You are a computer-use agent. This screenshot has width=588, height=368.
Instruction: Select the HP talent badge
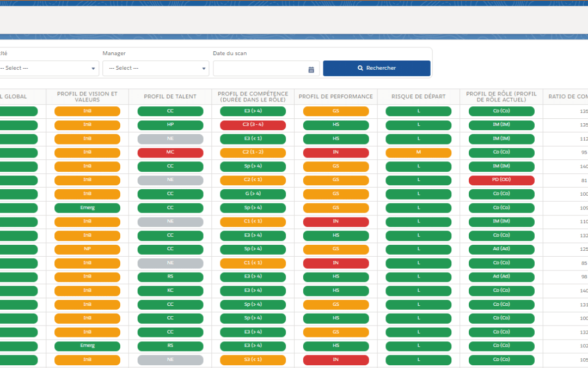pos(170,125)
